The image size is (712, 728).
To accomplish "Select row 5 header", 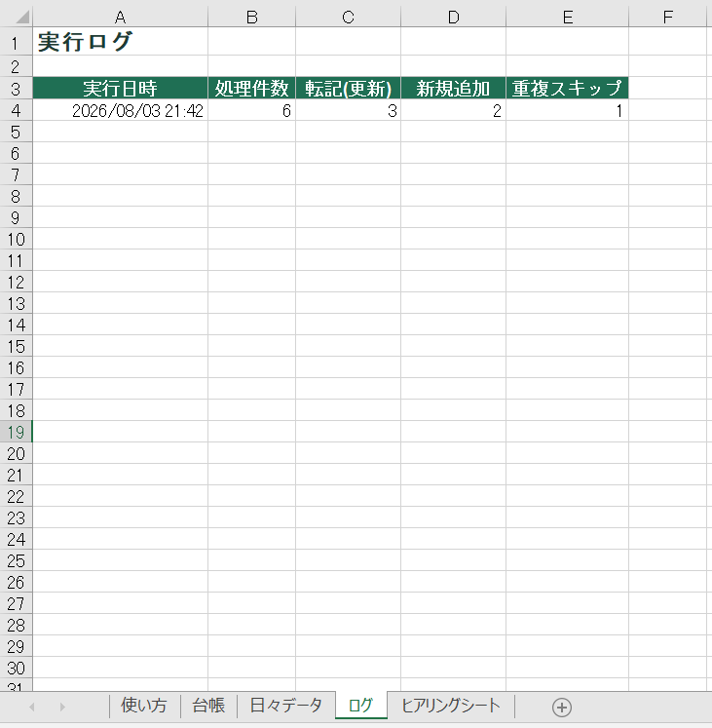I will [x=16, y=132].
